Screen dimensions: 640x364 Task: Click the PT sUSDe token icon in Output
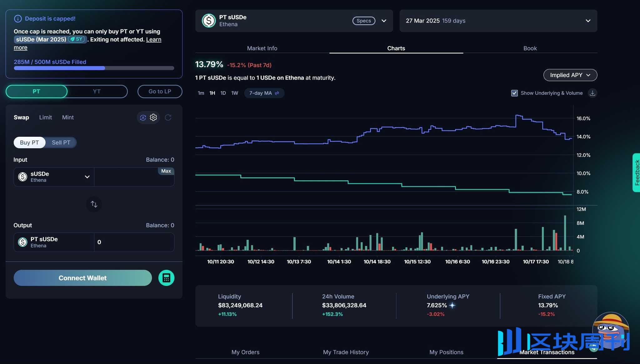[22, 242]
